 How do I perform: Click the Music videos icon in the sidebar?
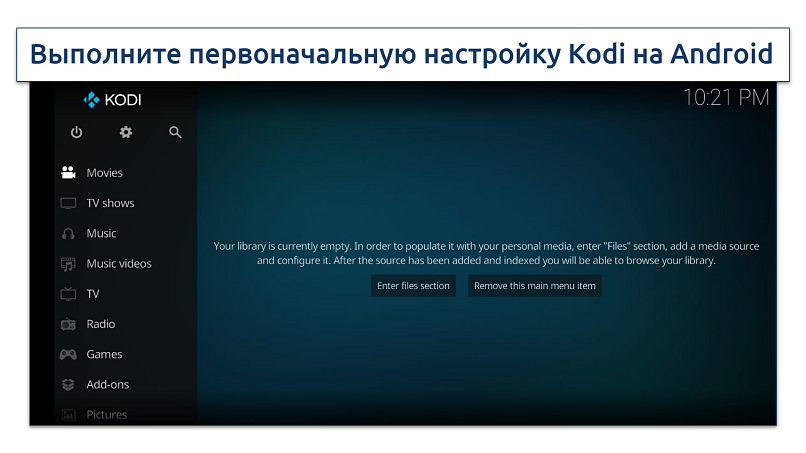pyautogui.click(x=68, y=264)
